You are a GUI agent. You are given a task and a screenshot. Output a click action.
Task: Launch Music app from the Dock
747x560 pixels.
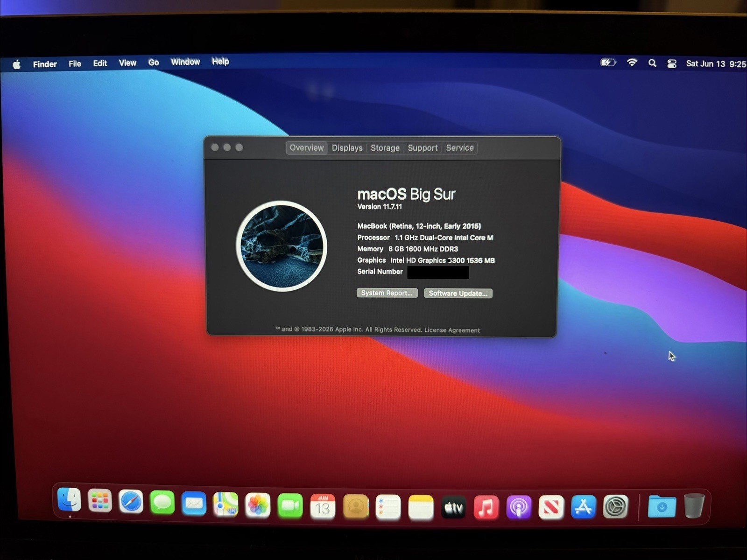(486, 507)
